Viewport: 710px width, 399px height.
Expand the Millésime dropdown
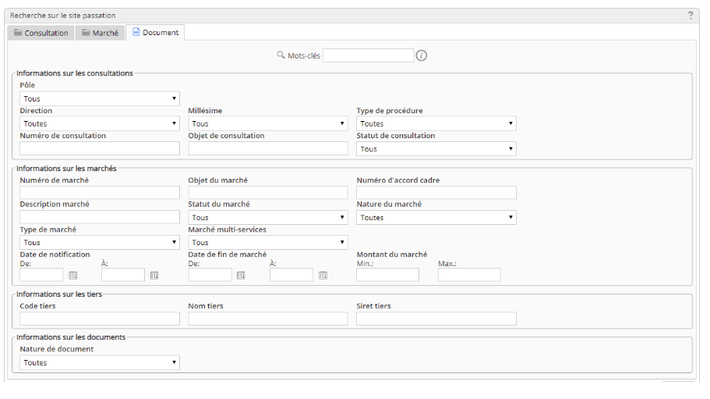pyautogui.click(x=268, y=124)
